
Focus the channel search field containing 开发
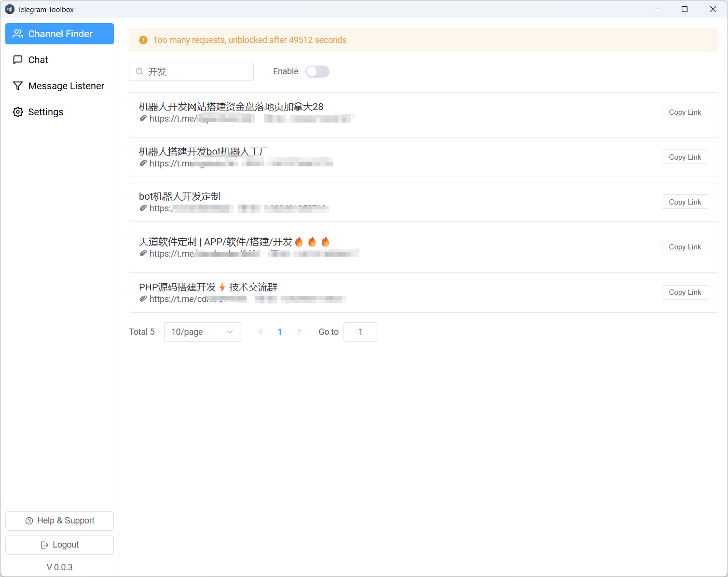coord(191,71)
